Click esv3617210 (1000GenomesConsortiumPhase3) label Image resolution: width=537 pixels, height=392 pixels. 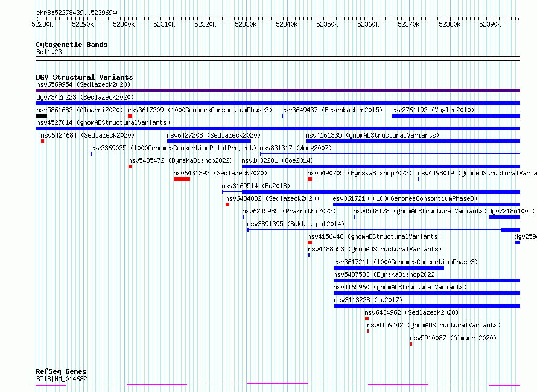pos(405,198)
